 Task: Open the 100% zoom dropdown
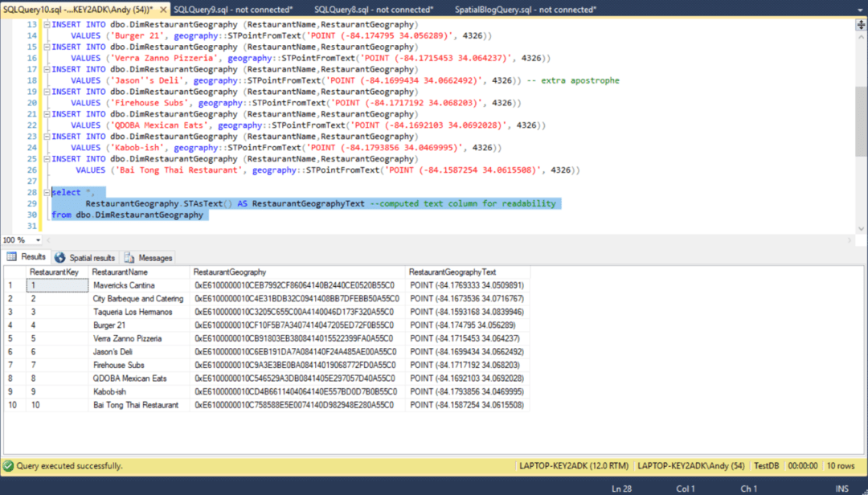click(x=37, y=239)
